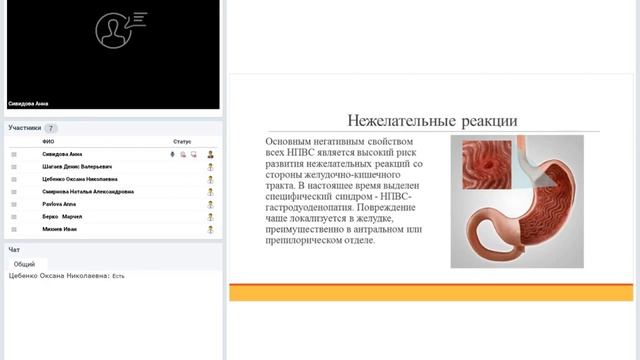Click user icon for Pavlova Anna
This screenshot has height=360, width=640.
click(210, 204)
